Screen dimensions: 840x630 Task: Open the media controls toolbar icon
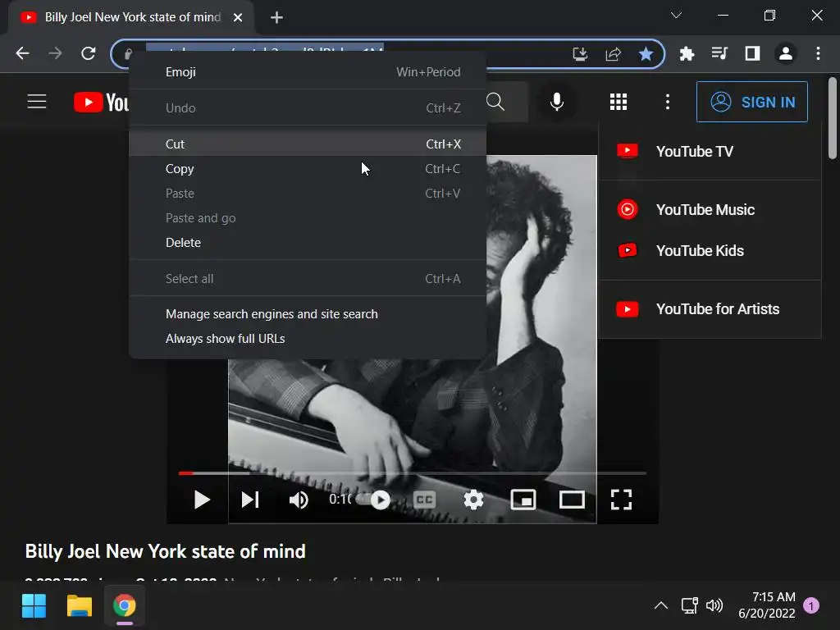[x=719, y=53]
